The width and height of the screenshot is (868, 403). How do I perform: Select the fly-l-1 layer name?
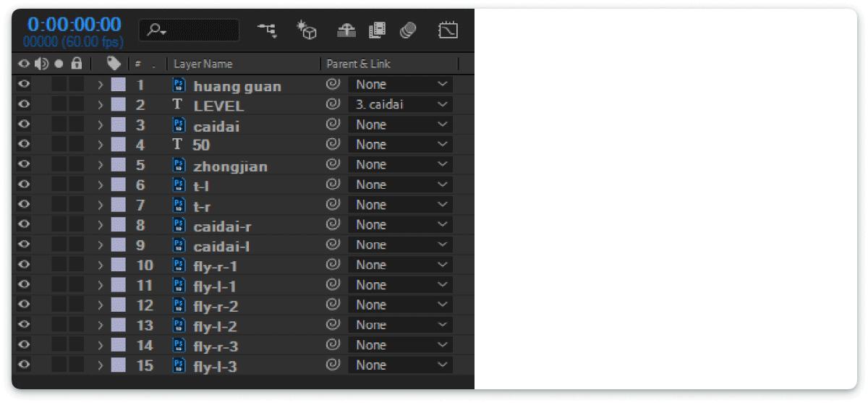(x=214, y=287)
